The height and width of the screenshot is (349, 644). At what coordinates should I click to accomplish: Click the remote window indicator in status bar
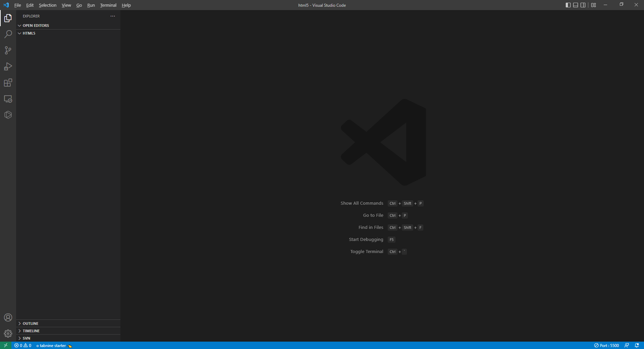pos(6,345)
